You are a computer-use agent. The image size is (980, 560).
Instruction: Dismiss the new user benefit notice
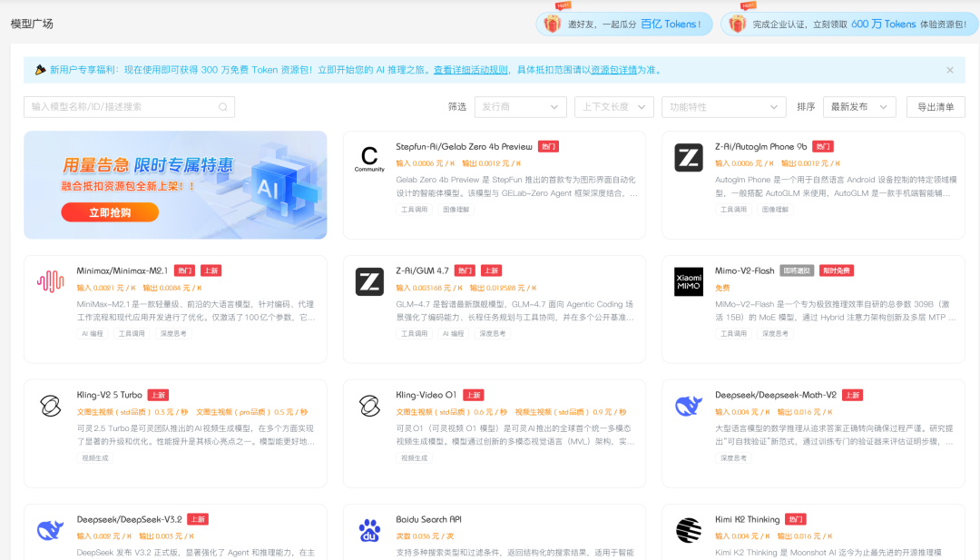pyautogui.click(x=950, y=70)
